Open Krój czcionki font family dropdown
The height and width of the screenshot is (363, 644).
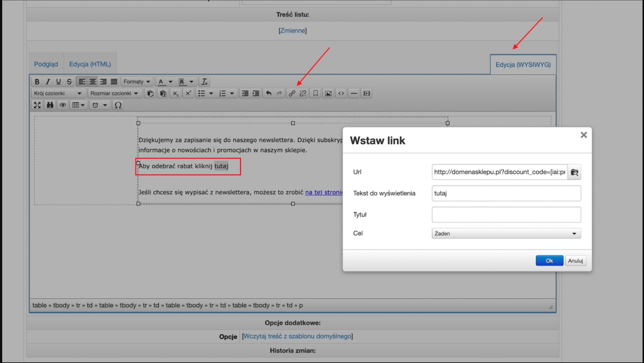pos(58,93)
